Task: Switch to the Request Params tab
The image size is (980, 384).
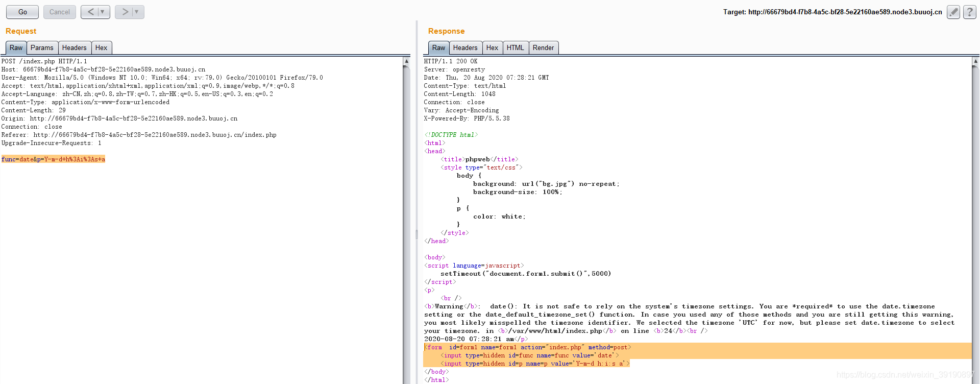Action: tap(42, 47)
